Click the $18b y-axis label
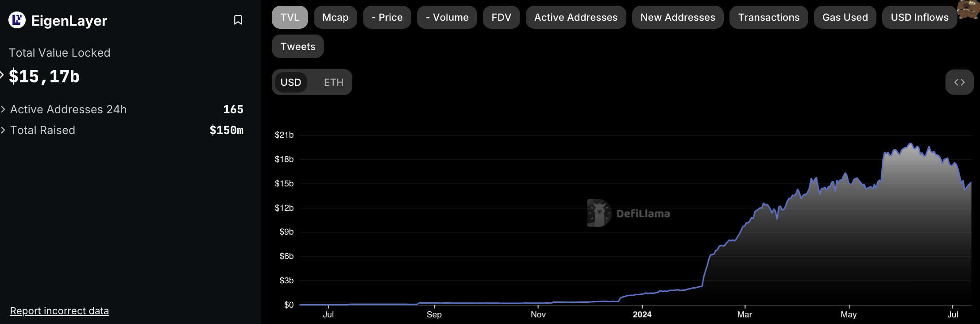The height and width of the screenshot is (324, 980). pos(284,159)
